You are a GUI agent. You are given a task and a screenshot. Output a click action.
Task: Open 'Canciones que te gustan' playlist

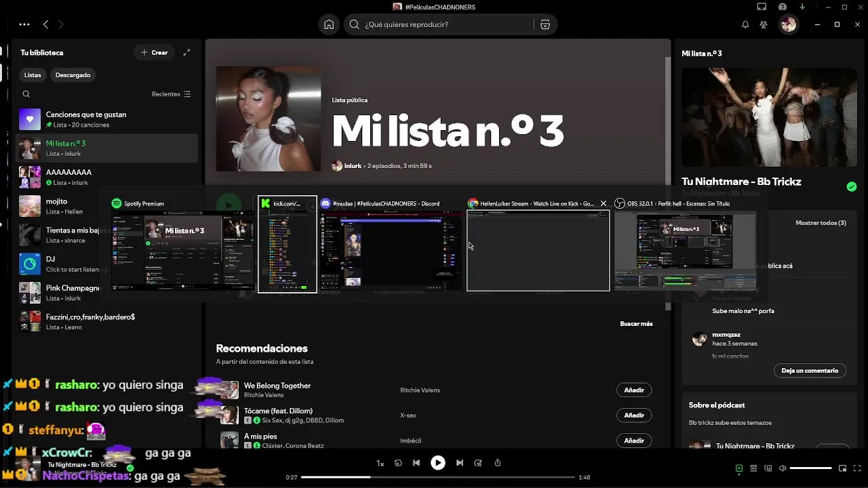coord(106,119)
